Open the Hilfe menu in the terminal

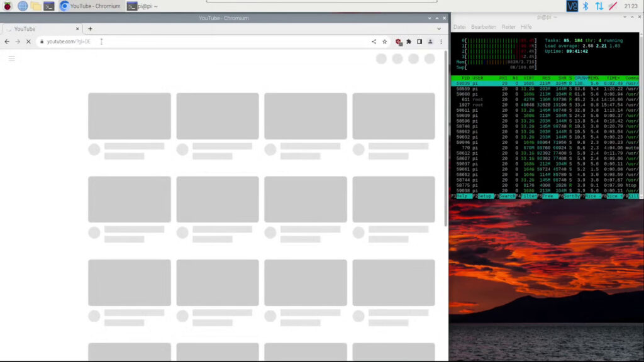coord(526,27)
